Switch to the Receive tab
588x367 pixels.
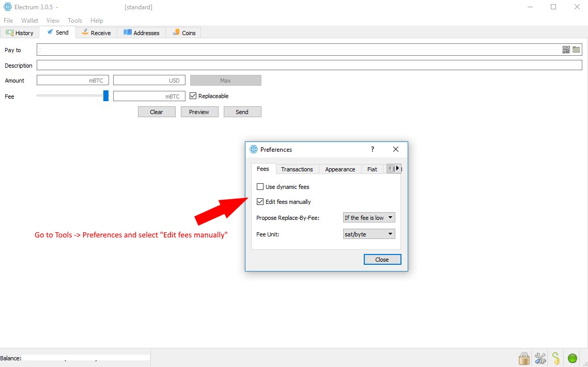97,33
